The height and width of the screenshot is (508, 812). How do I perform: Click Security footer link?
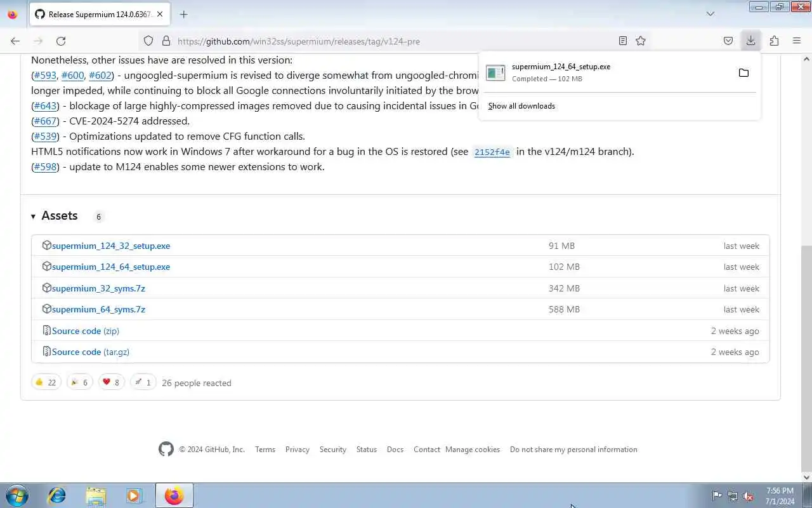pos(333,449)
